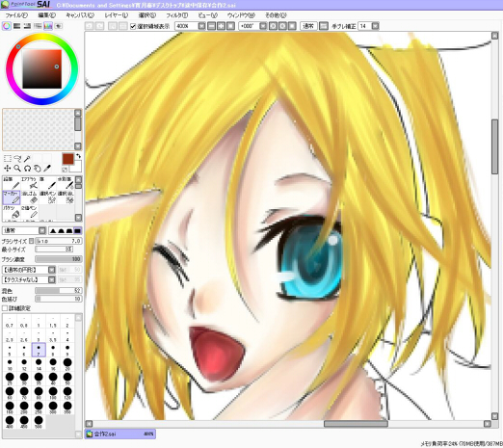The width and height of the screenshot is (503, 448).
Task: Open the brush blend mode 通常 dropdown
Action: [x=42, y=230]
